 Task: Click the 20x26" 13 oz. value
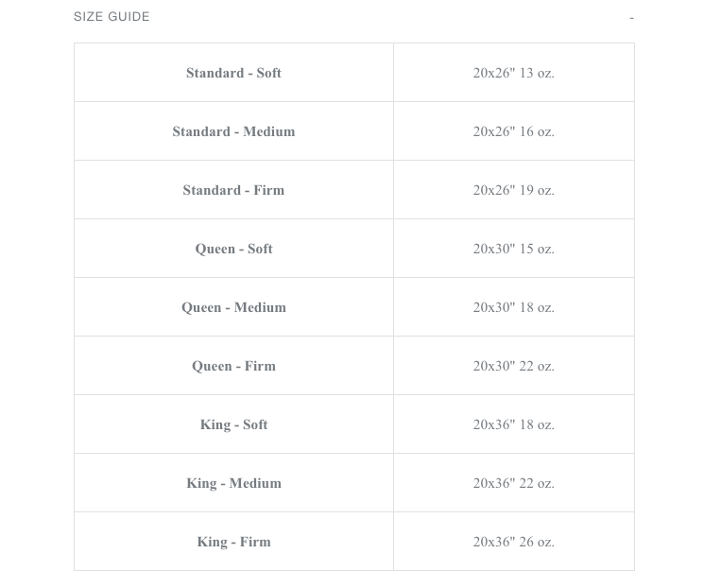click(513, 73)
